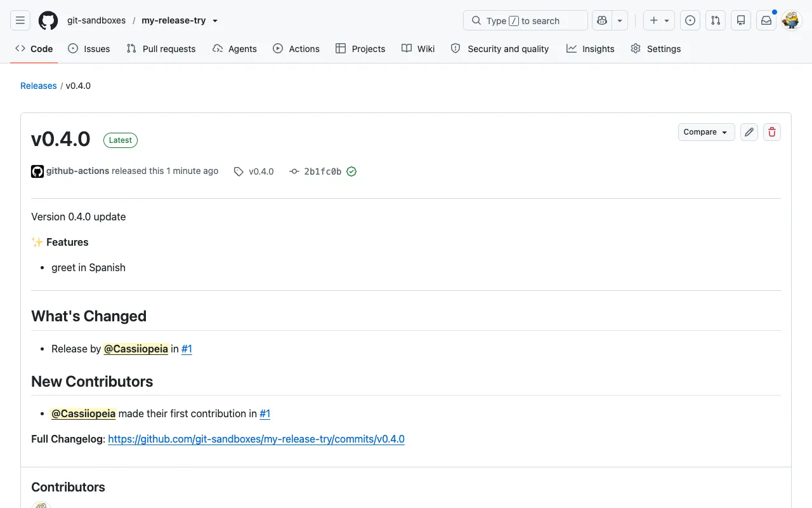
Task: Open the git-sandboxes organization link
Action: click(96, 20)
